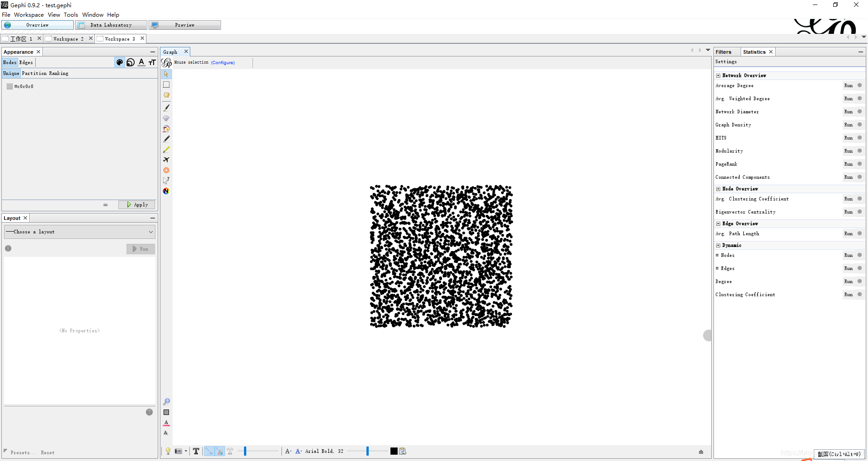Screen dimensions: 868x461
Task: Open the edge label font size mode
Action: tap(288, 451)
